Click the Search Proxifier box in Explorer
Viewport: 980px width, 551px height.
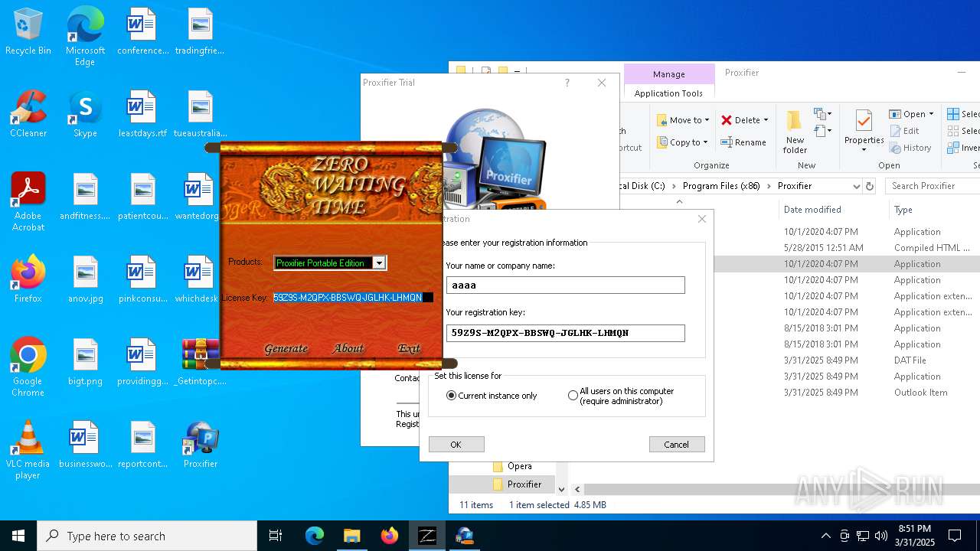933,186
